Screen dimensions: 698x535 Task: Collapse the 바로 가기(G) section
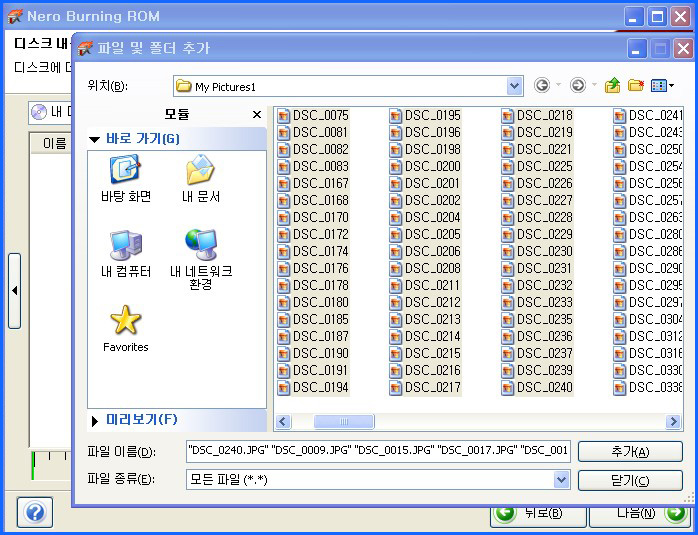(x=94, y=139)
